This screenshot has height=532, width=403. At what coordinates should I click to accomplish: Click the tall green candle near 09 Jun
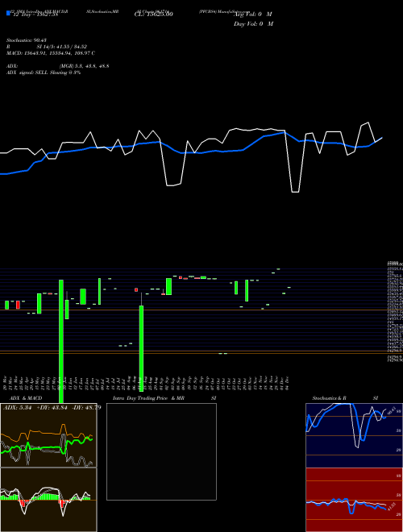(x=61, y=341)
